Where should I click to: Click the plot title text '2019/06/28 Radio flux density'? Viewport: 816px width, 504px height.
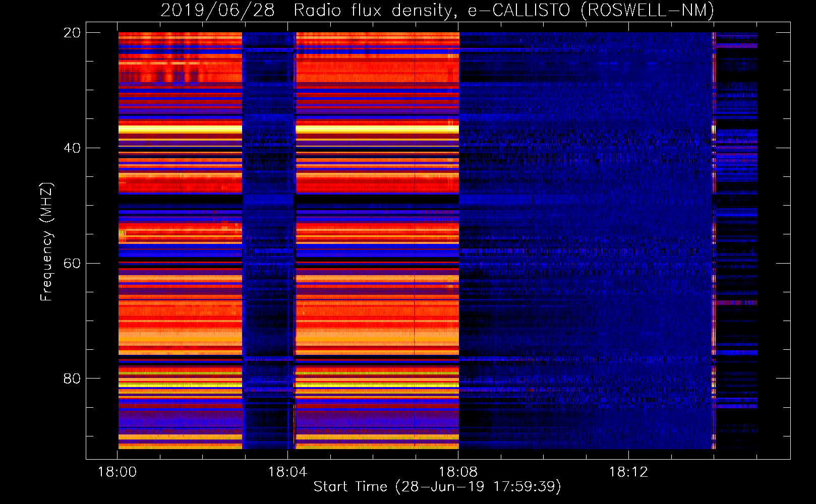point(307,10)
